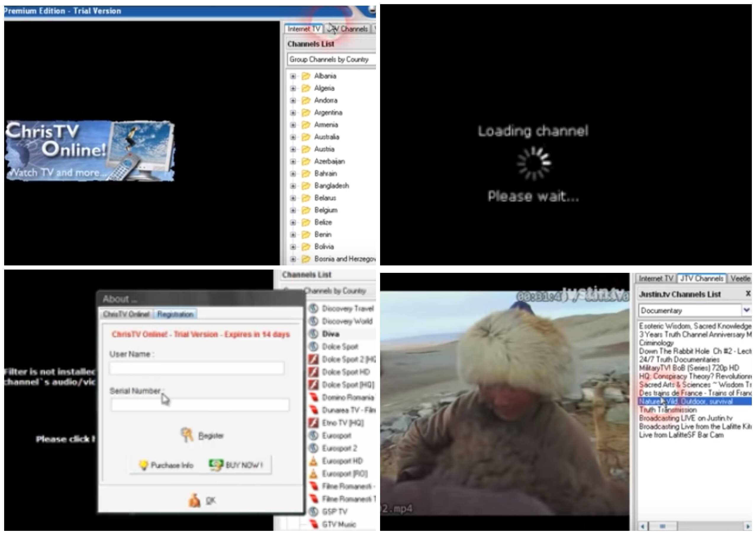
Task: Click the Eurosport [RO] cone icon
Action: 313,473
